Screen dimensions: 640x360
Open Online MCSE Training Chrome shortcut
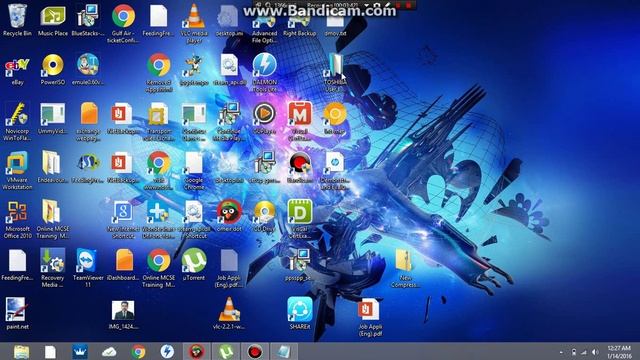tap(159, 260)
